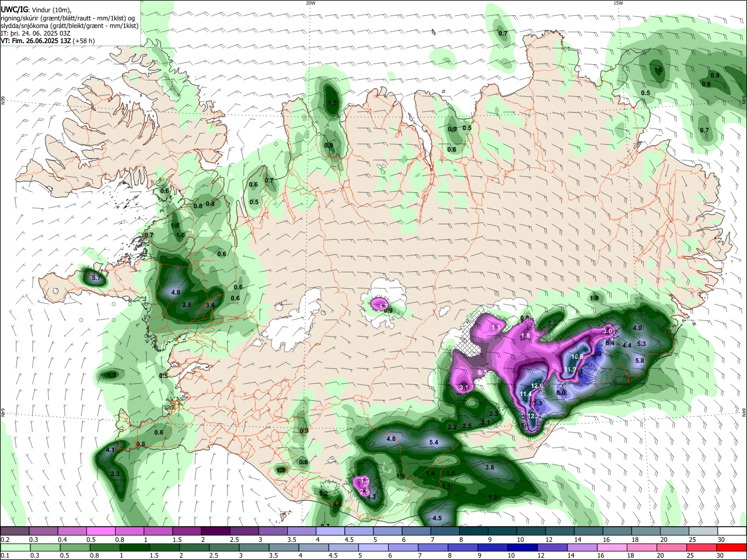Click the 12.6 precipitation value in the southeast
This screenshot has height=560, width=747.
point(537,386)
